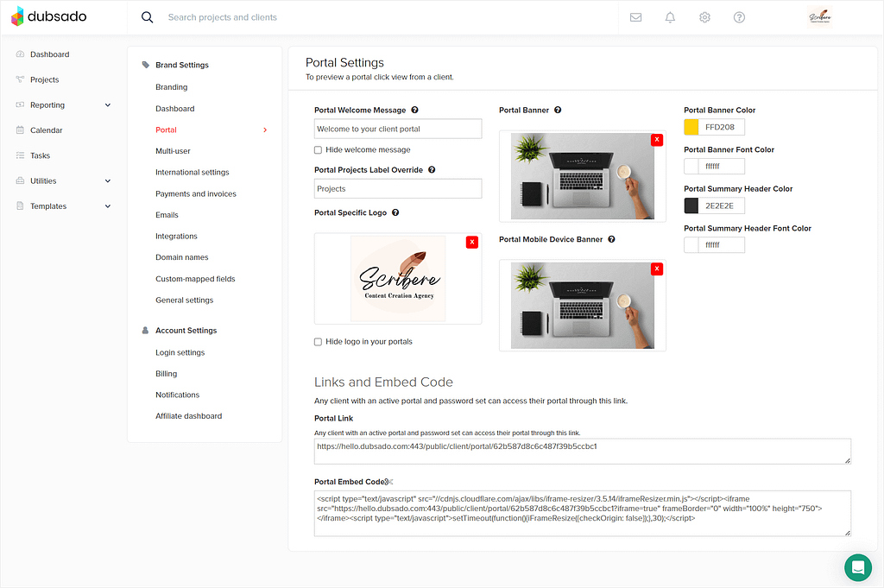The image size is (884, 588).
Task: Open the chat support widget
Action: tap(858, 567)
